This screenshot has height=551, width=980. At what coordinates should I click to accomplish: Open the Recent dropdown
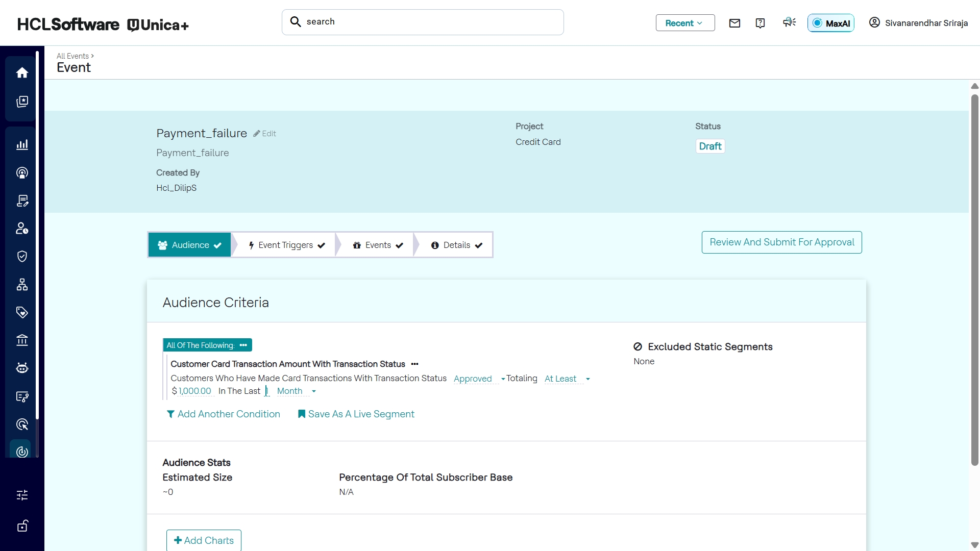point(684,23)
